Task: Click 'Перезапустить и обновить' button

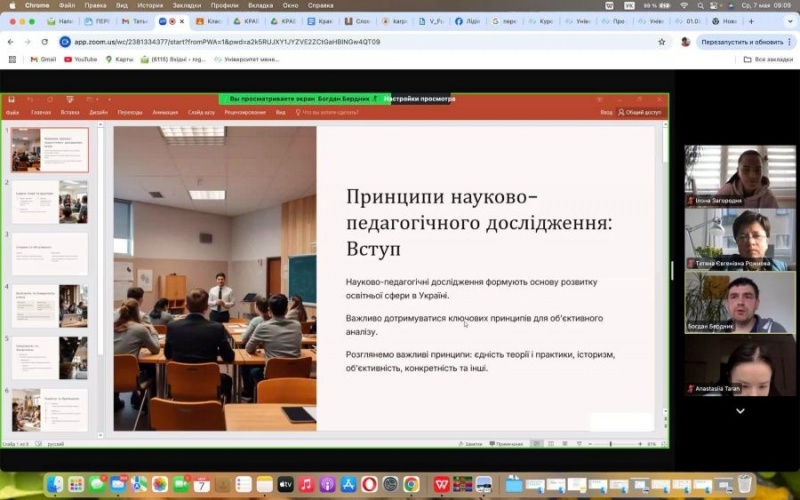Action: click(x=742, y=42)
